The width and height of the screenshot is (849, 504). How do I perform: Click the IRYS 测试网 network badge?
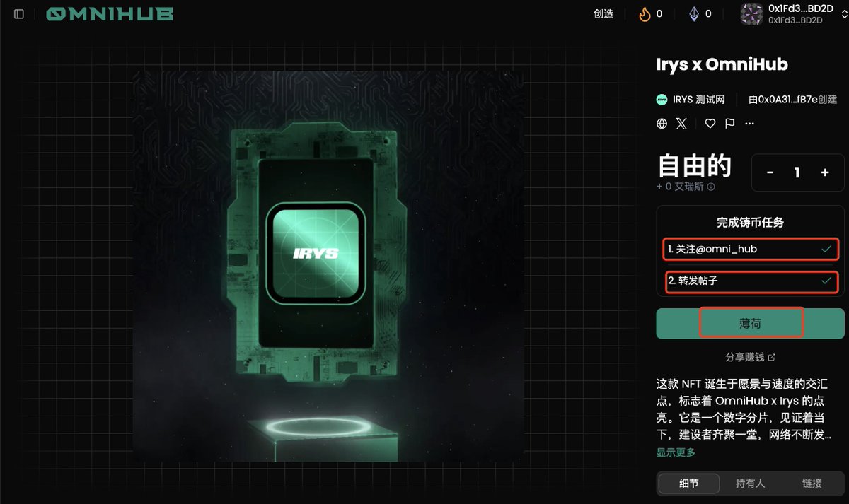(x=691, y=100)
